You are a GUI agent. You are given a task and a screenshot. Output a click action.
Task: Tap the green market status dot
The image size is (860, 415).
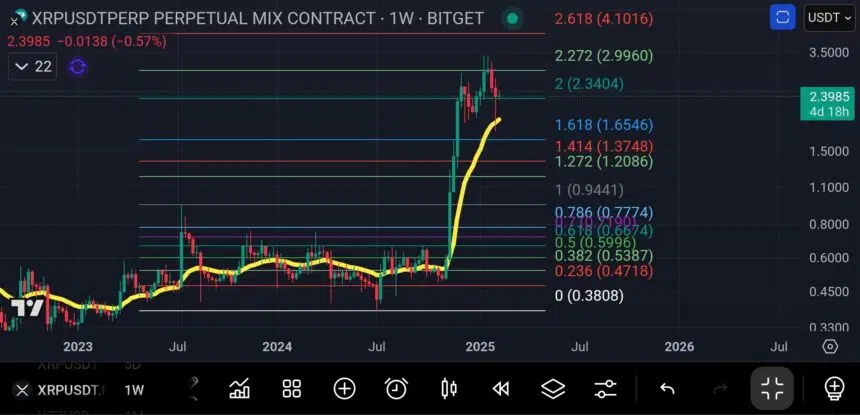tap(512, 19)
